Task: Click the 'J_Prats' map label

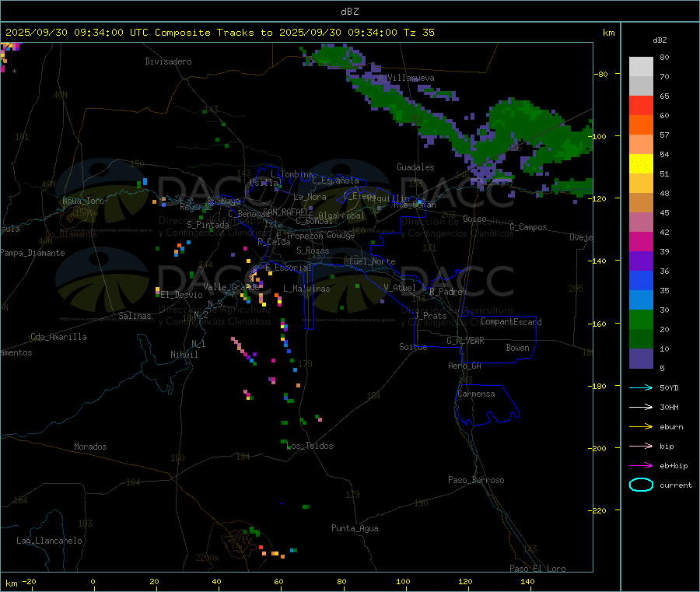Action: pos(430,316)
